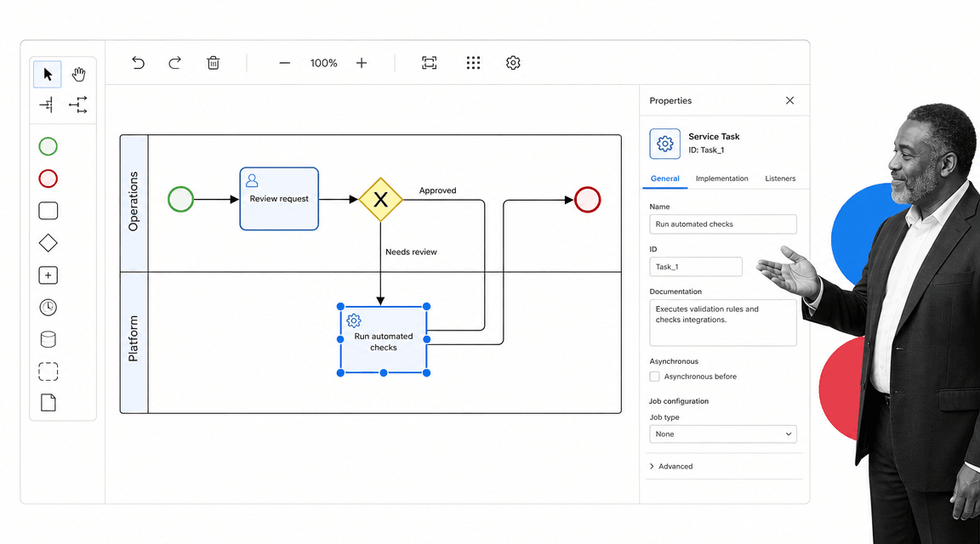Click the ID field Task_1
Image resolution: width=980 pixels, height=544 pixels.
pos(696,267)
